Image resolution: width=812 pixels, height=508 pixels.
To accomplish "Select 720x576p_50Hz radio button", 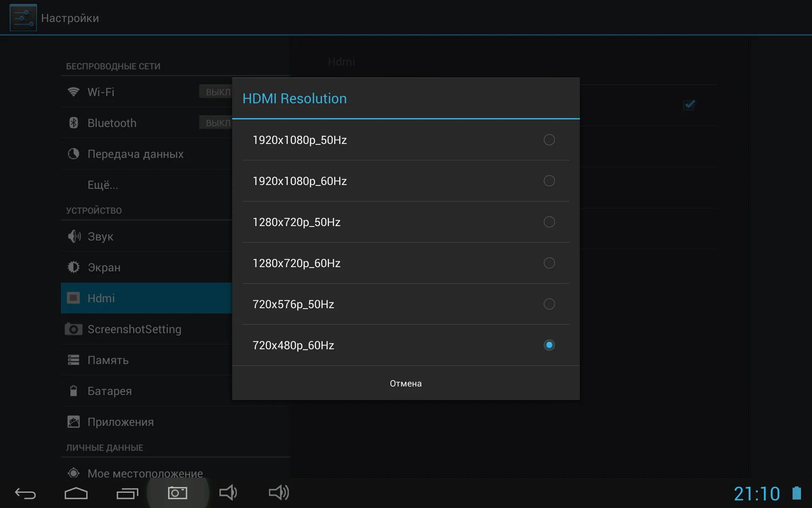I will (x=549, y=304).
